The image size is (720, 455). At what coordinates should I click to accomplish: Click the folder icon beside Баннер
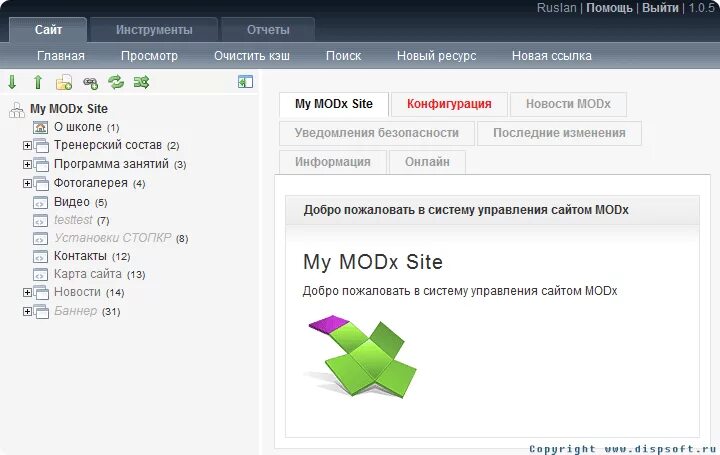click(x=41, y=312)
